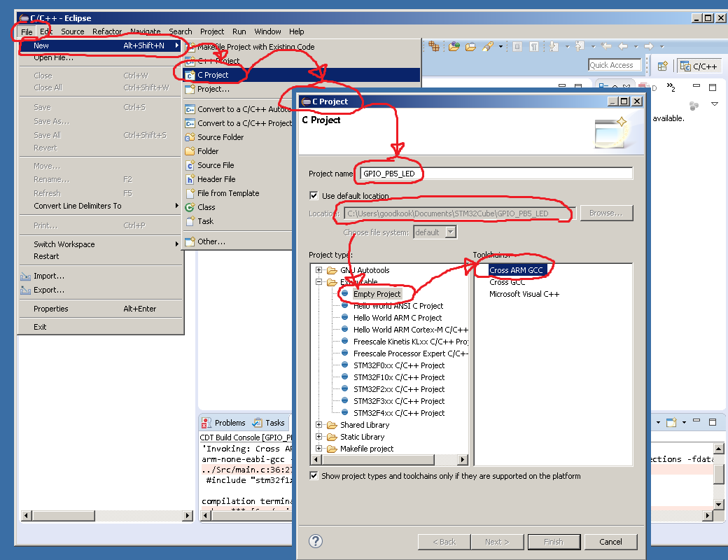This screenshot has width=728, height=560.
Task: Toggle Show project types and toolchains checkbox
Action: click(x=314, y=475)
